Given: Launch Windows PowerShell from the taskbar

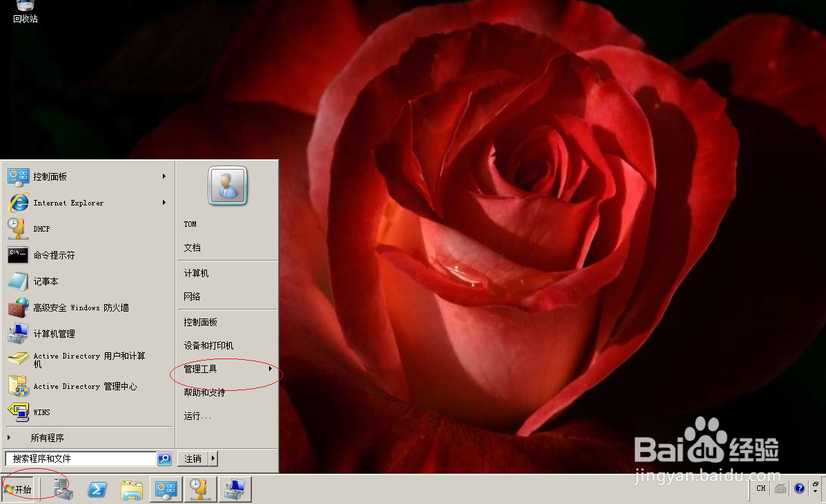Looking at the screenshot, I should click(97, 489).
